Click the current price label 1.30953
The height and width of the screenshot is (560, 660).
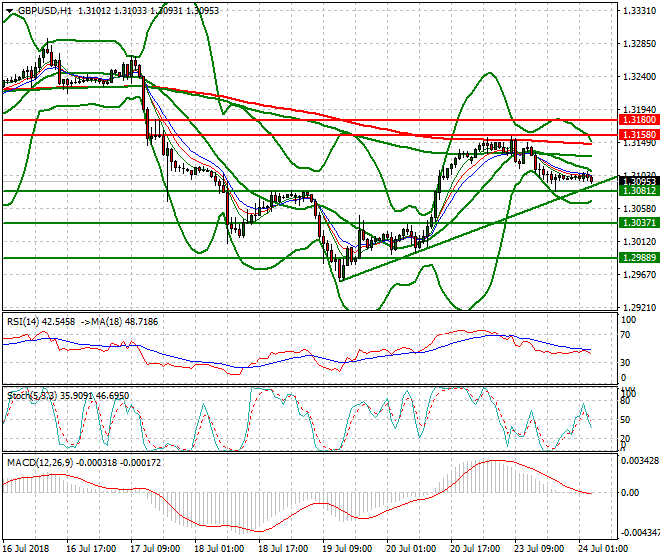tap(639, 181)
